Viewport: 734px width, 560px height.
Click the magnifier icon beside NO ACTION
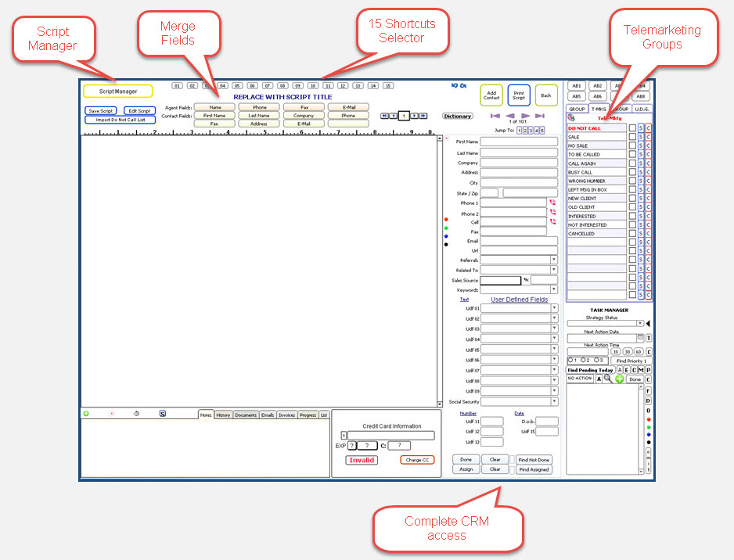coord(608,379)
